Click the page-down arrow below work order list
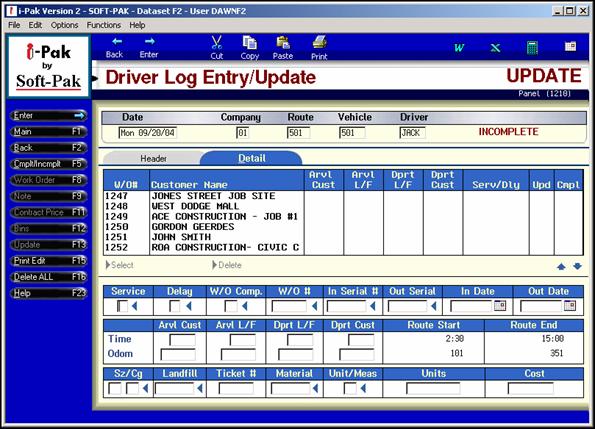This screenshot has height=429, width=595. coord(577,267)
